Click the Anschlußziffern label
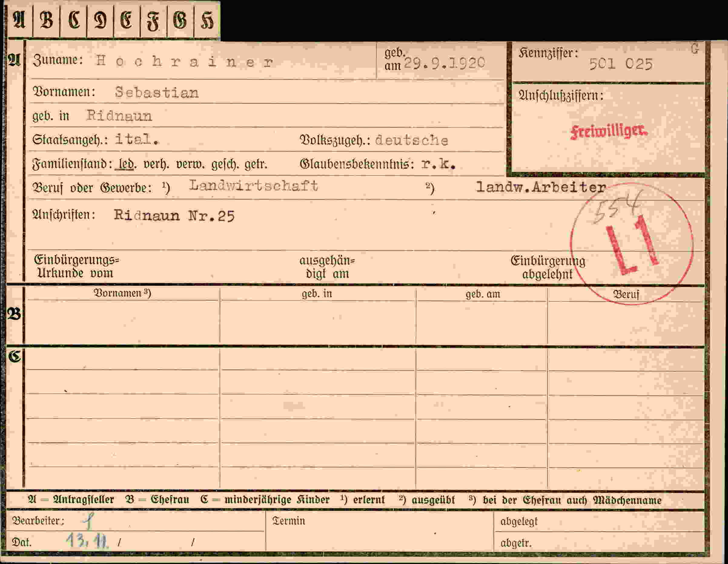728x564 pixels. tap(561, 96)
